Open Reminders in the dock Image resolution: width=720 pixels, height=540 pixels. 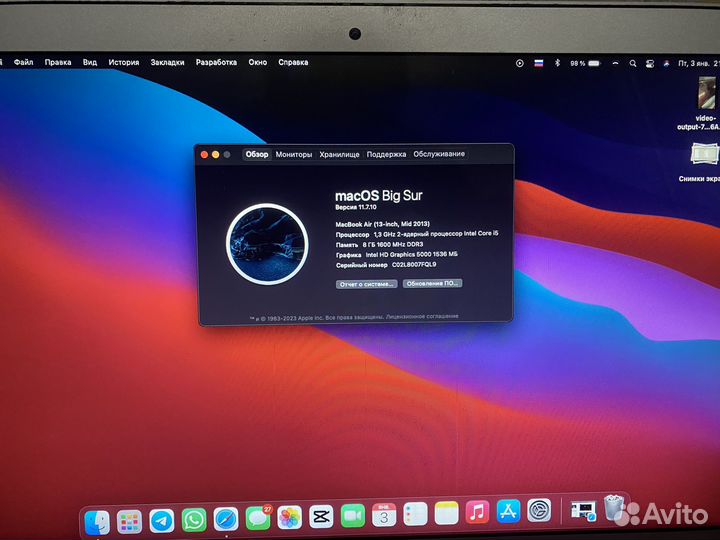coord(415,514)
